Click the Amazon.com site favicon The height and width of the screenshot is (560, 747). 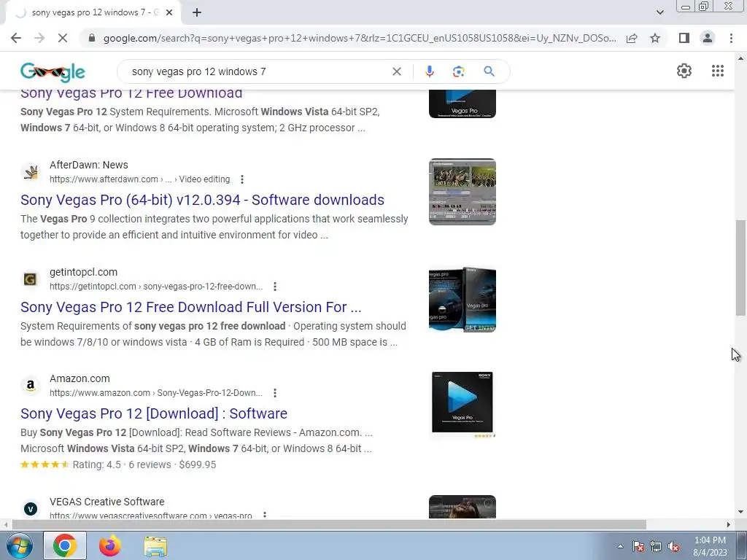(x=31, y=385)
